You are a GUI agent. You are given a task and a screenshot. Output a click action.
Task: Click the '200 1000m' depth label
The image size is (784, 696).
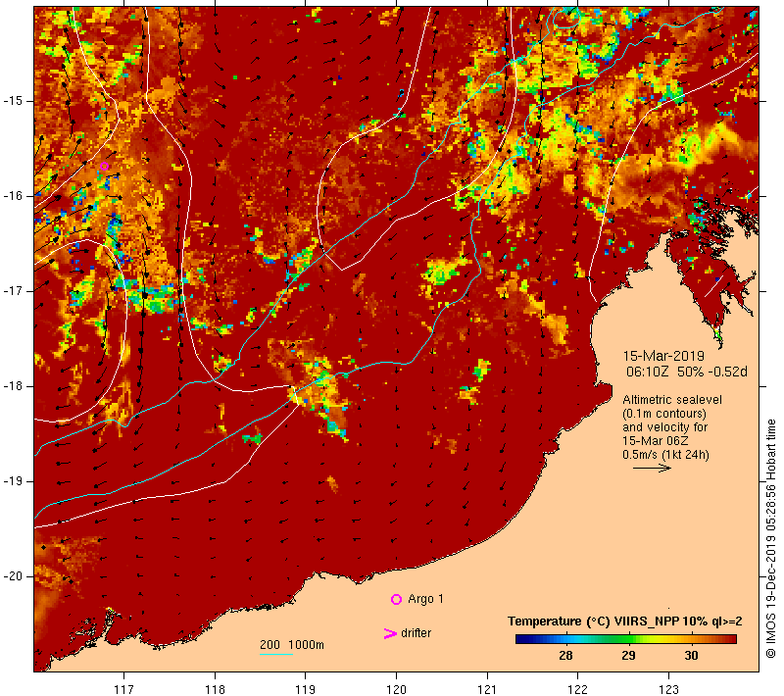[x=292, y=645]
